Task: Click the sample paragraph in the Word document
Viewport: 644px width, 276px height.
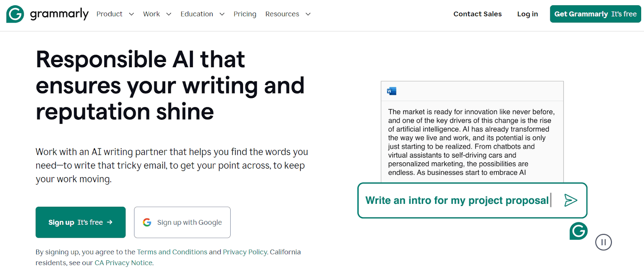Action: pos(471,142)
